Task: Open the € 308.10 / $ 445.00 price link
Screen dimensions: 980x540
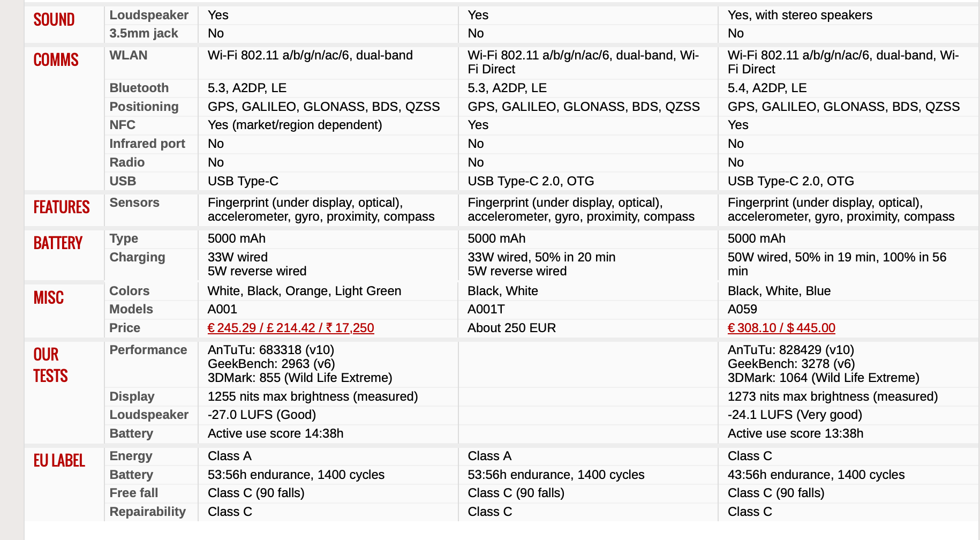Action: click(x=781, y=328)
